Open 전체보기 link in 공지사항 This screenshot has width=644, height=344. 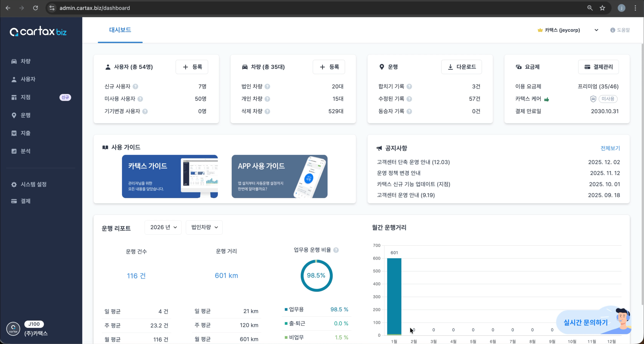610,148
